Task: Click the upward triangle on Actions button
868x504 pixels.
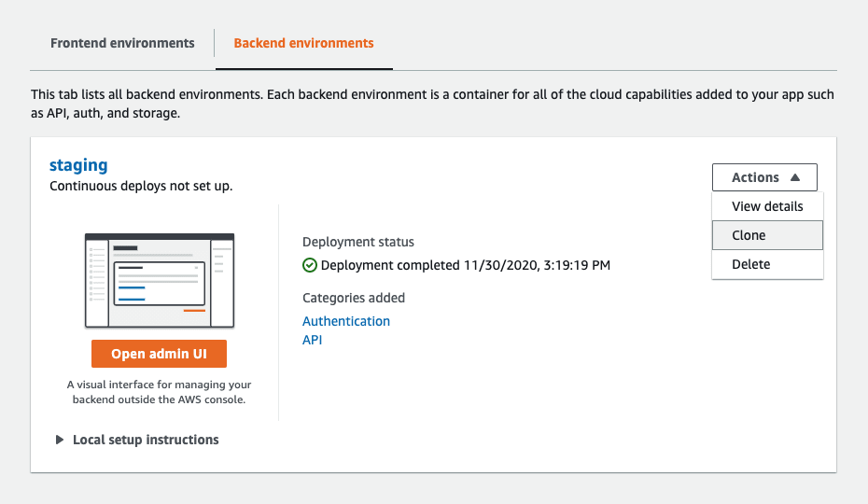Action: pyautogui.click(x=795, y=177)
